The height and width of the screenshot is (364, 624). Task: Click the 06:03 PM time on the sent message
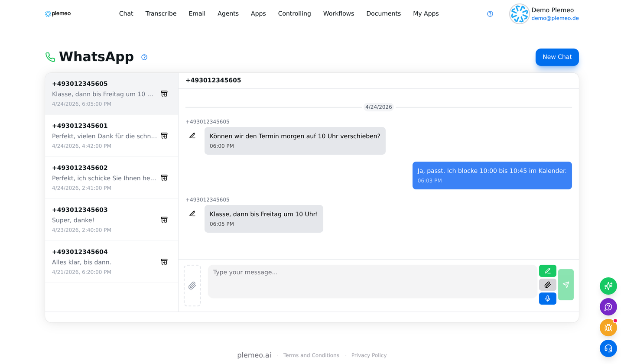click(x=430, y=181)
